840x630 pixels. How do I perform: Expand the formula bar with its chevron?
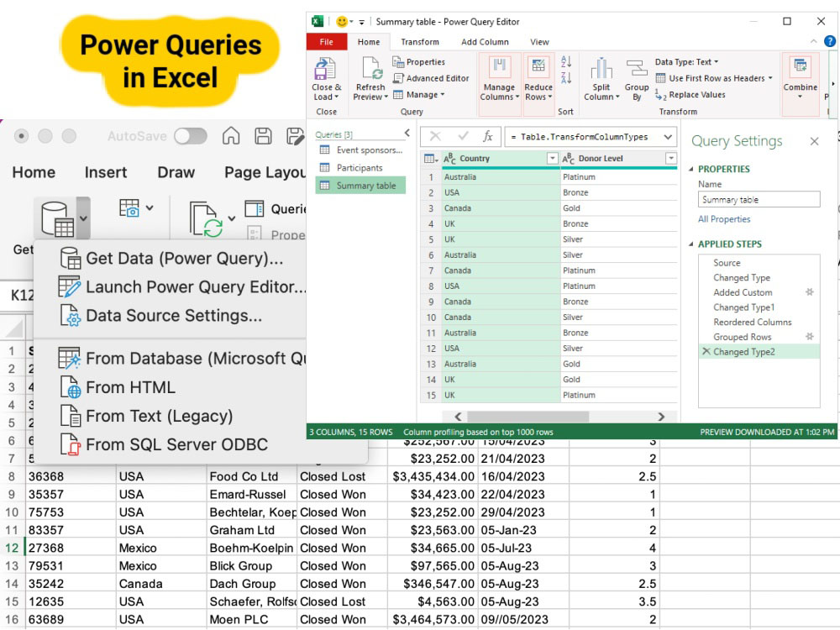click(x=668, y=137)
